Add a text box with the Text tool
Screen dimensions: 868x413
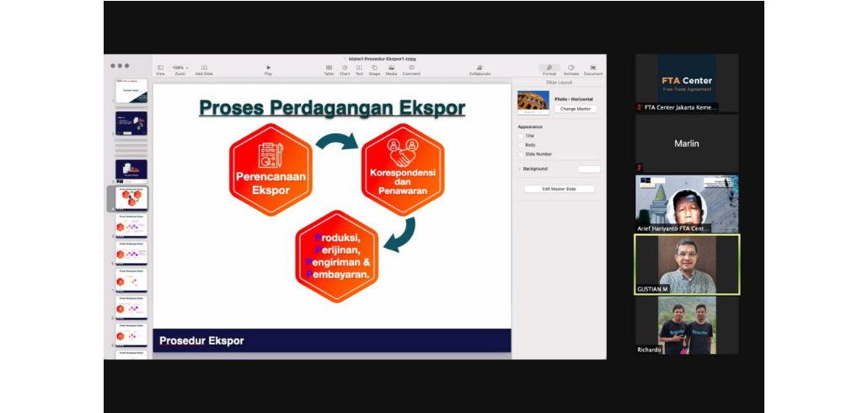pos(359,68)
